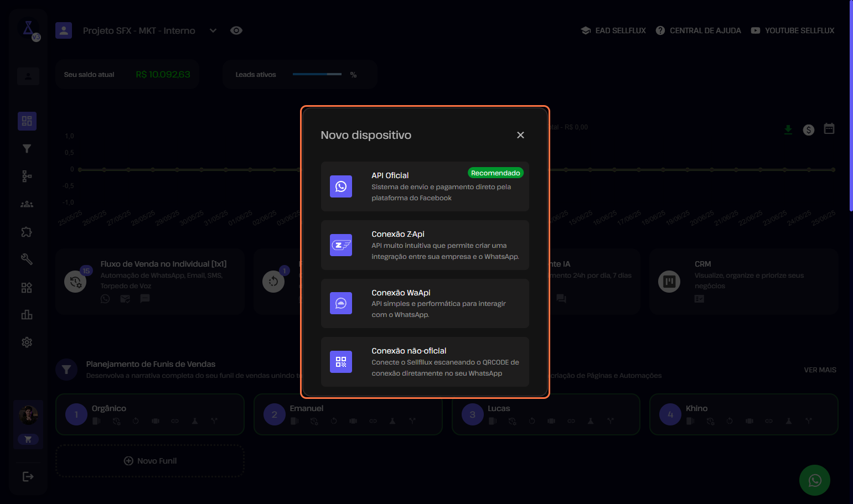
Task: Click the WhatsApp icon beside API Oficial
Action: (341, 186)
